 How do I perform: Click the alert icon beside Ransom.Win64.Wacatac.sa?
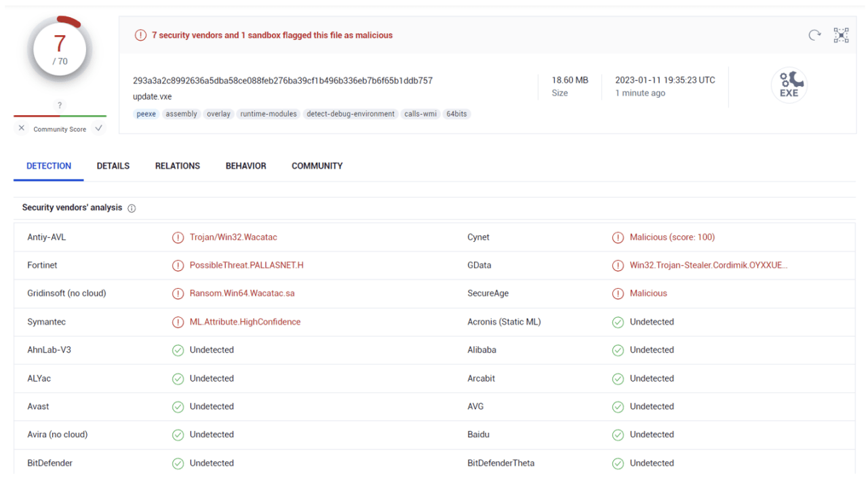tap(178, 293)
